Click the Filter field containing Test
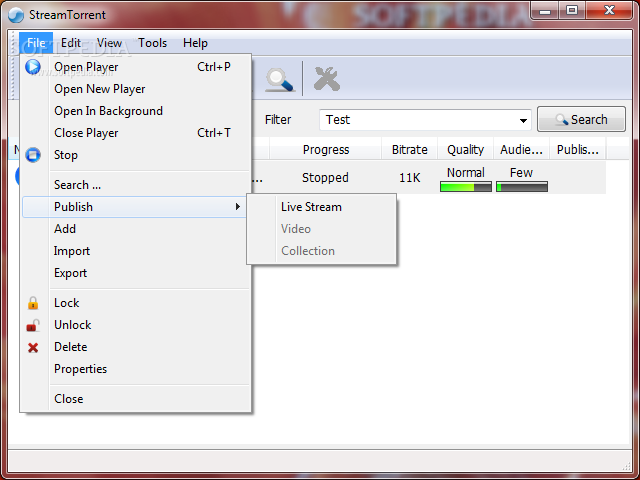The width and height of the screenshot is (640, 480). click(425, 120)
